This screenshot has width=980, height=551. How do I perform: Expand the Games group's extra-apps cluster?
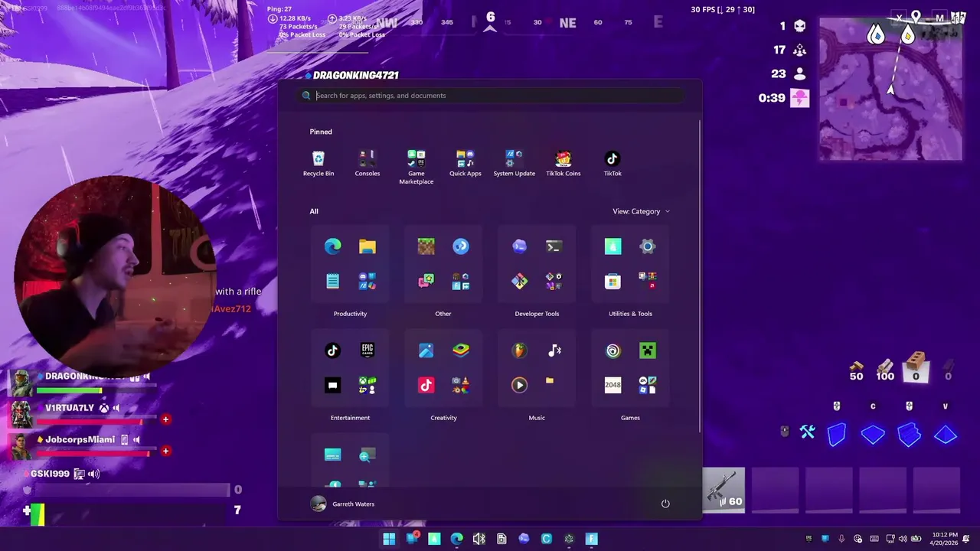[x=648, y=385]
